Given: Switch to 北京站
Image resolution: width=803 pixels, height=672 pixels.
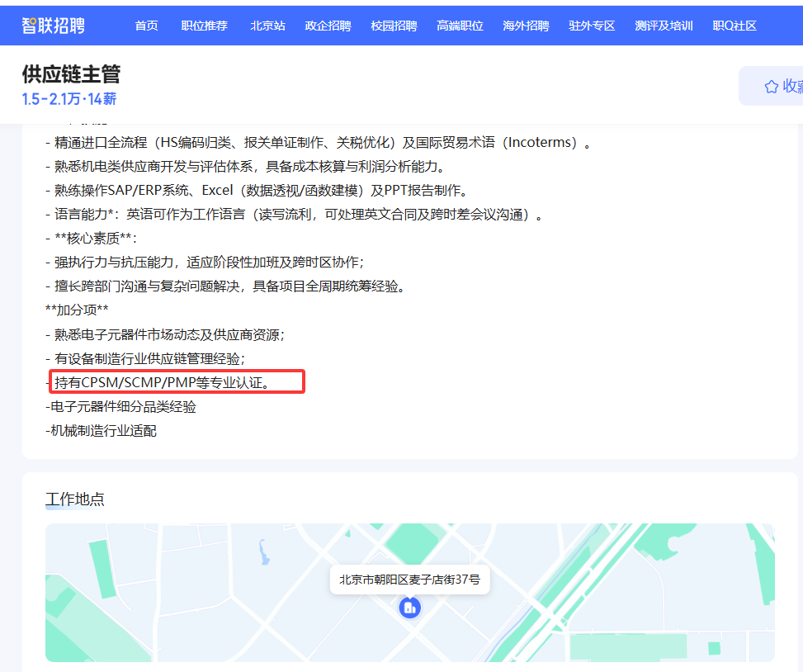Looking at the screenshot, I should (267, 26).
